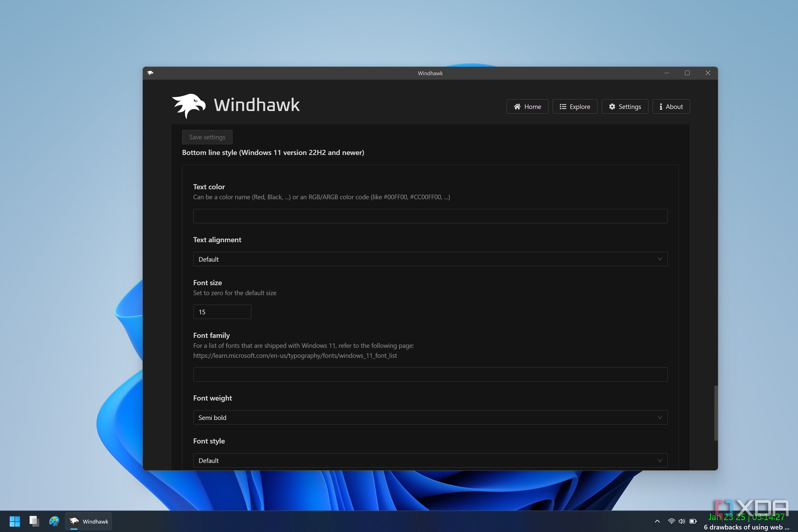The width and height of the screenshot is (798, 532).
Task: Focus the Font family input field
Action: pos(430,374)
